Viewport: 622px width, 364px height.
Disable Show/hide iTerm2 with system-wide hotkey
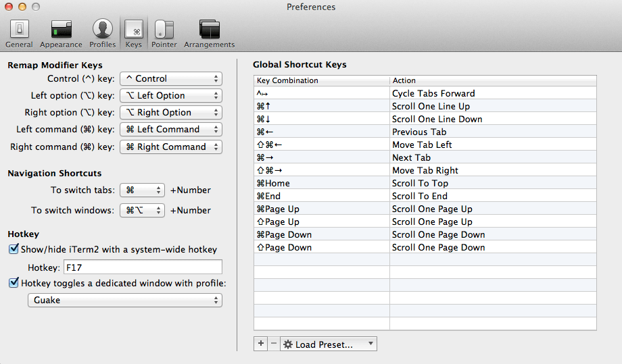pos(14,249)
